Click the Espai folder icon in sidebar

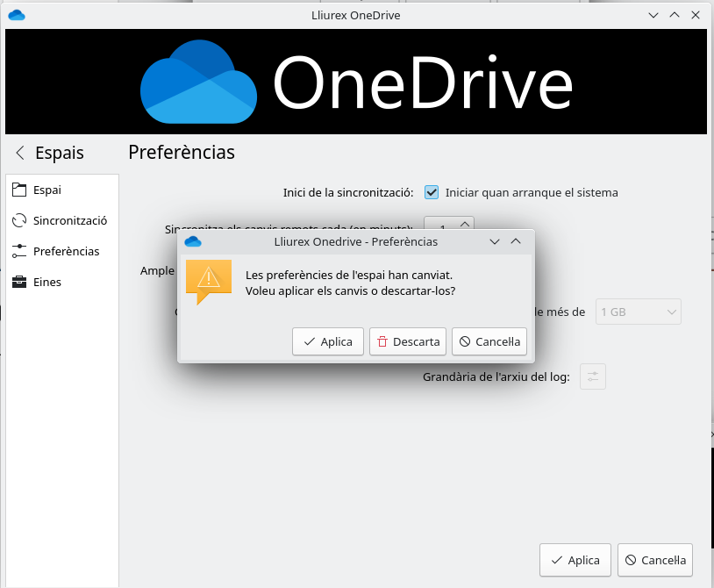pyautogui.click(x=18, y=190)
